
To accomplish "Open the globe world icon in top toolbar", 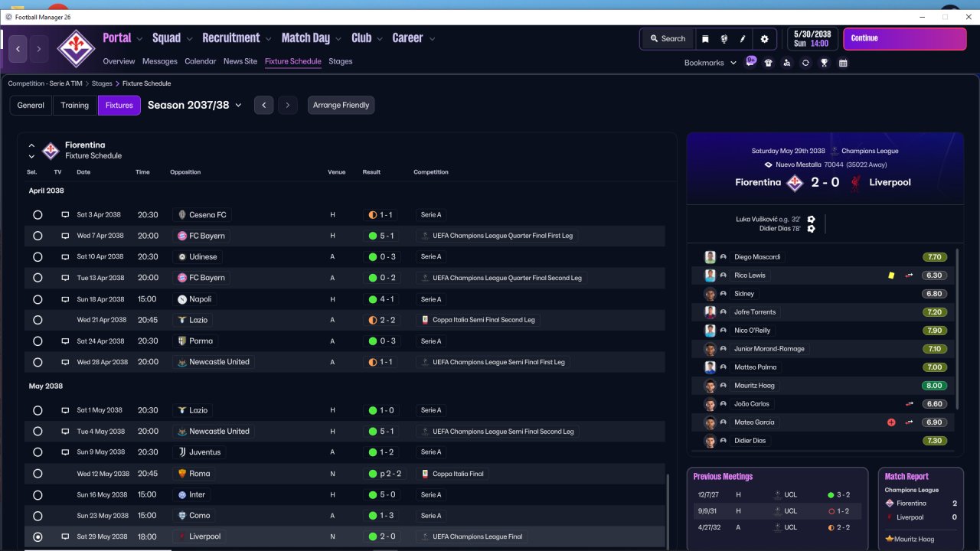I will point(724,39).
